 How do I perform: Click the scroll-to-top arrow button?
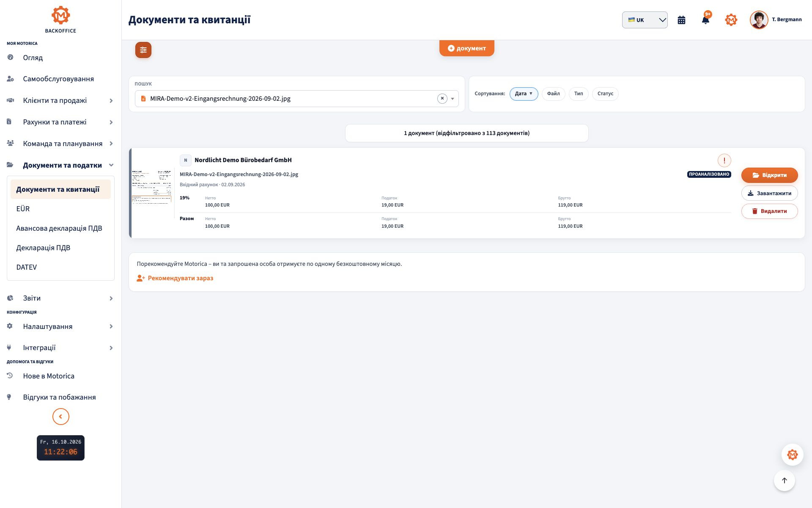[x=785, y=480]
